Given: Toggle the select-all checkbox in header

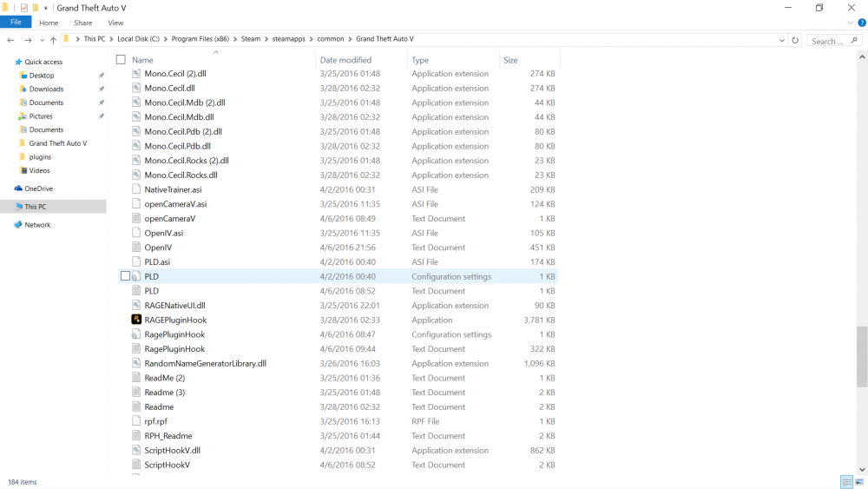Looking at the screenshot, I should coord(121,59).
